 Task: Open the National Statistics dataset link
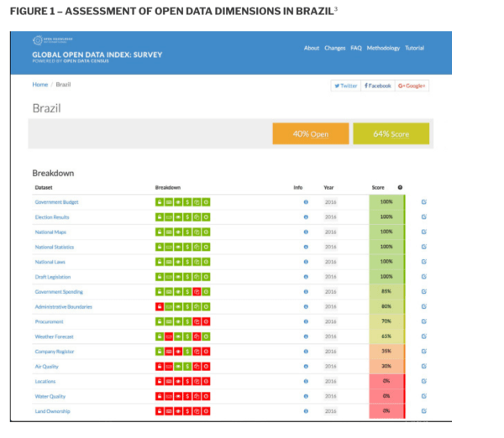[56, 248]
